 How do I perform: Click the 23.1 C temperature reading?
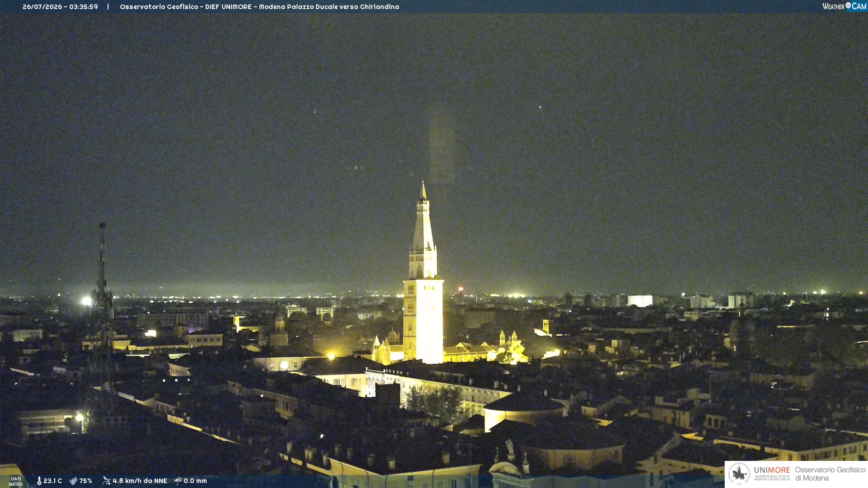pyautogui.click(x=52, y=481)
